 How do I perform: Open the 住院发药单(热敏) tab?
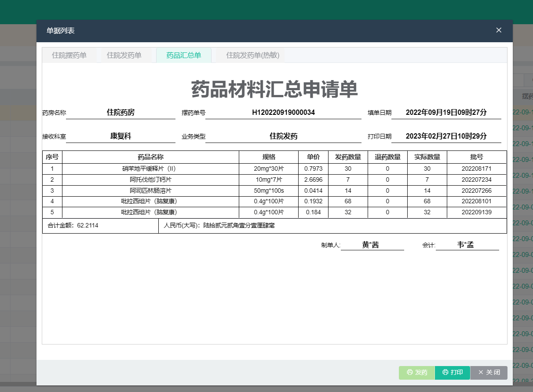(x=252, y=55)
